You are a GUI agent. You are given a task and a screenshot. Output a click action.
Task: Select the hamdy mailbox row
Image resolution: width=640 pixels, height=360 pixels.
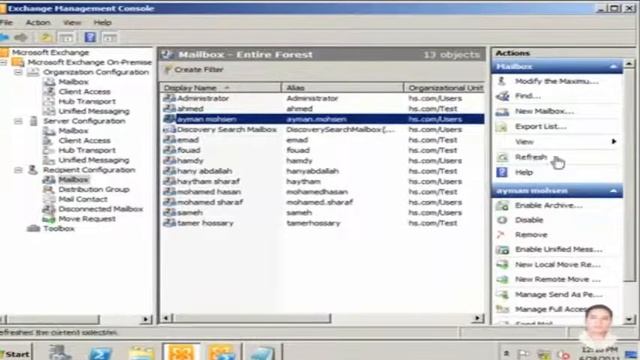click(322, 161)
